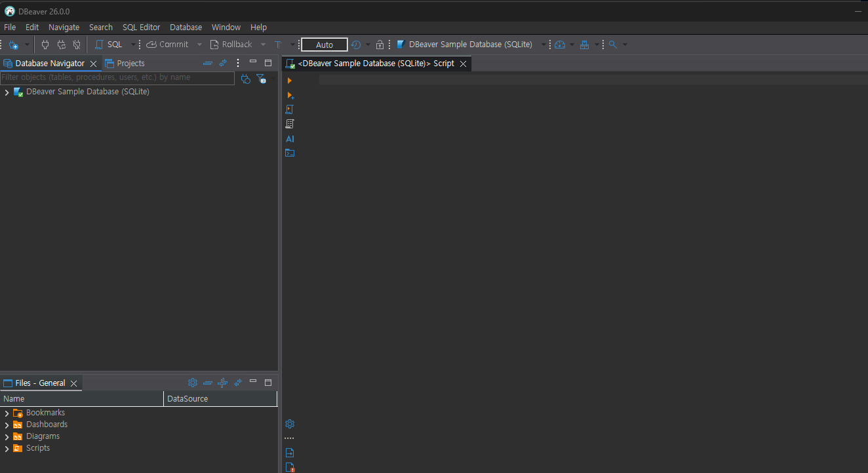The image size is (868, 473).
Task: Toggle Link with Editor in Database Navigator
Action: (223, 63)
